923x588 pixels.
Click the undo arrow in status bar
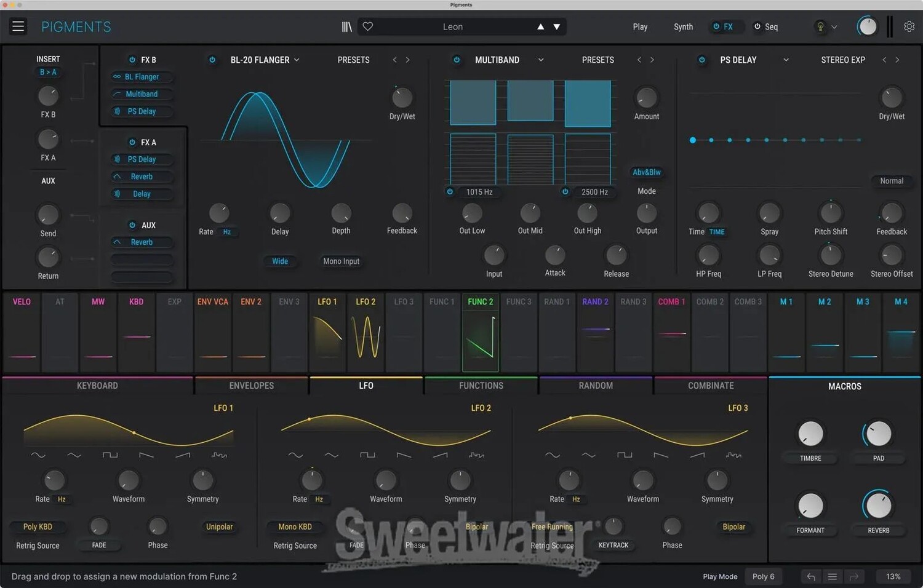(x=811, y=576)
